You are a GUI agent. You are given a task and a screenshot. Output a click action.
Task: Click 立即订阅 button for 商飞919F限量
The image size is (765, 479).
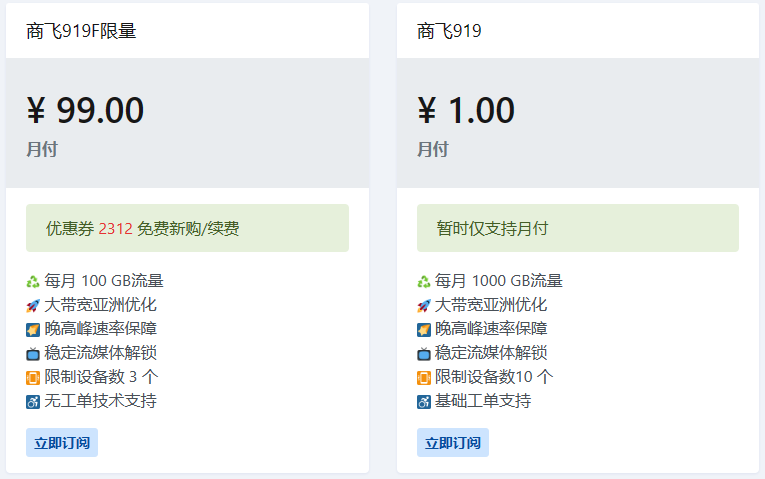click(62, 443)
